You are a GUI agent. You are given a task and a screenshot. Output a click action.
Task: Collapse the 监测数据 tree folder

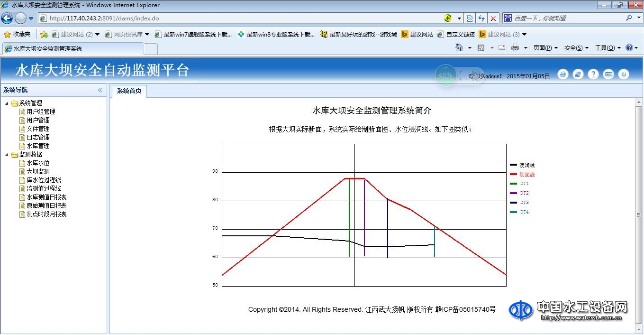click(7, 155)
